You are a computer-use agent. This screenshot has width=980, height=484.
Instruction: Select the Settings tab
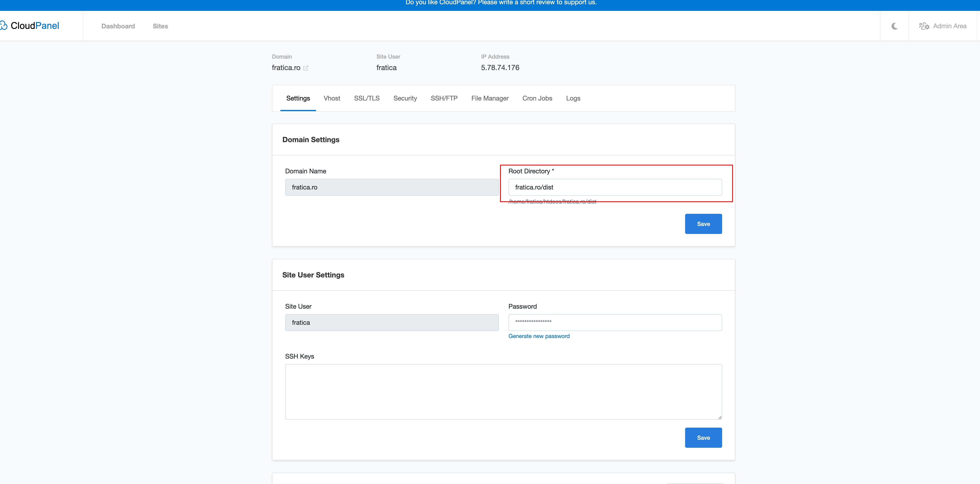click(298, 98)
